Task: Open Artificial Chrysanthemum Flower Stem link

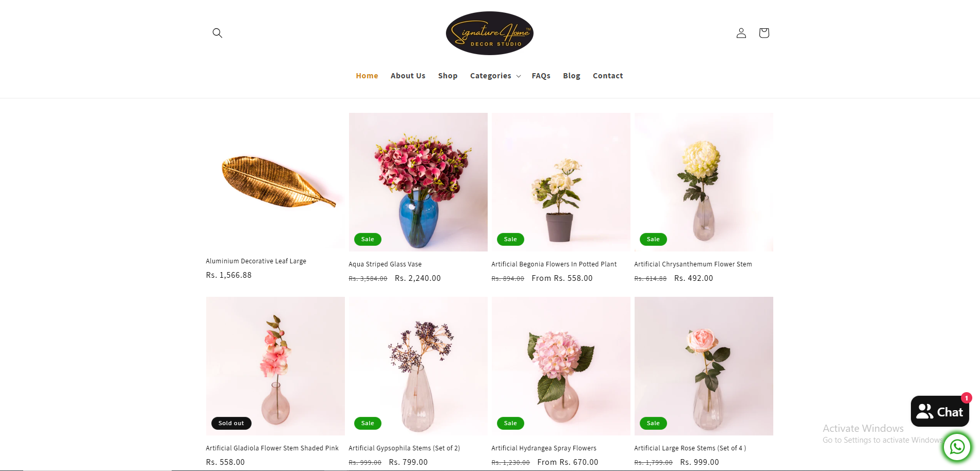Action: click(693, 264)
